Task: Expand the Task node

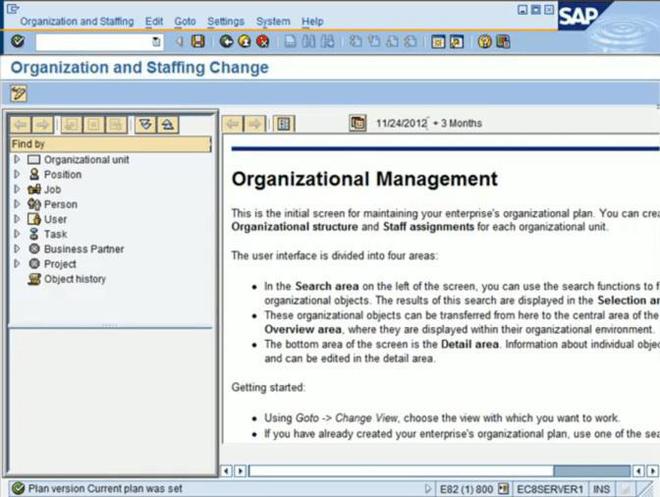Action: [x=17, y=234]
